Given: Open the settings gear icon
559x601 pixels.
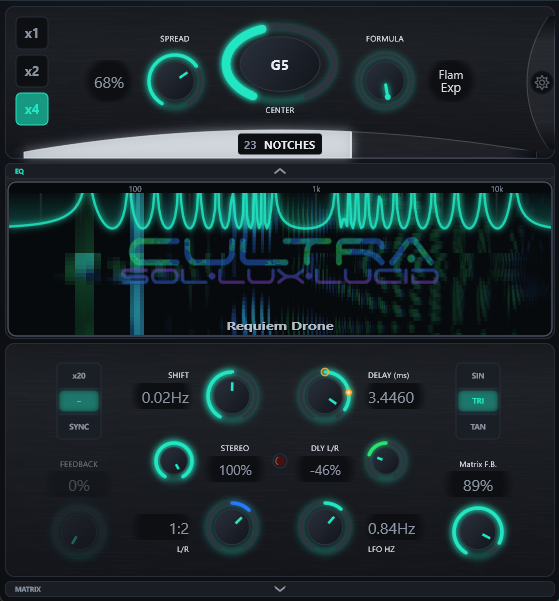Looking at the screenshot, I should pyautogui.click(x=542, y=82).
